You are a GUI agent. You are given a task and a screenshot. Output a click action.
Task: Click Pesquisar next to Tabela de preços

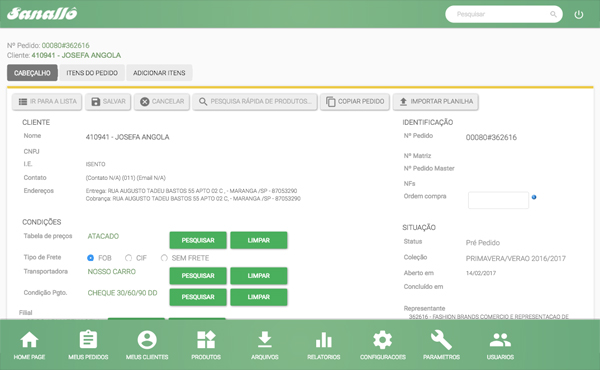click(x=198, y=240)
